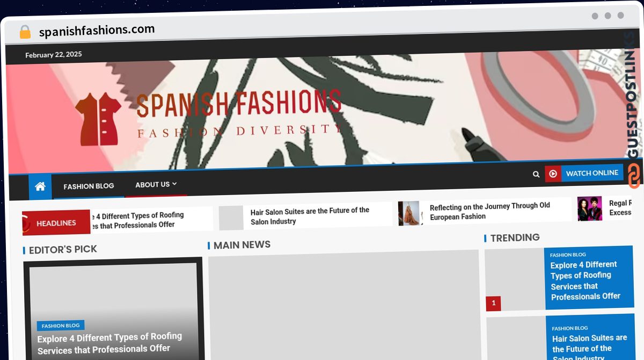Click the Headlines ticker label
The height and width of the screenshot is (360, 644).
point(56,223)
